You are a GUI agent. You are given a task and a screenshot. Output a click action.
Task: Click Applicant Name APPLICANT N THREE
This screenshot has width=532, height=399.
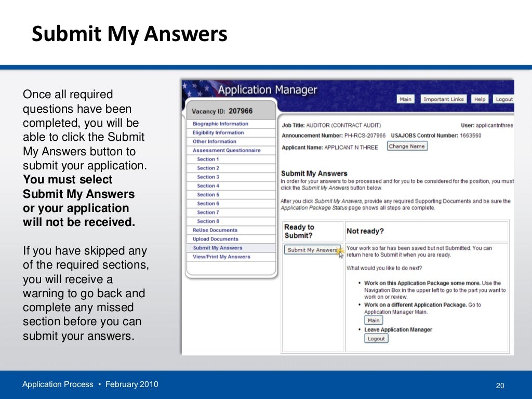click(330, 147)
